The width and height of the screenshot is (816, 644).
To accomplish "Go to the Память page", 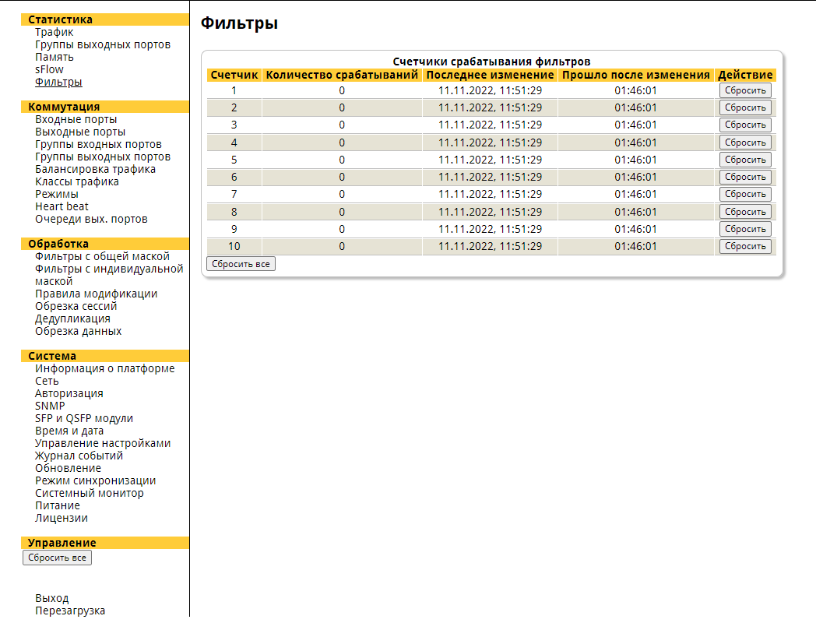I will click(55, 58).
